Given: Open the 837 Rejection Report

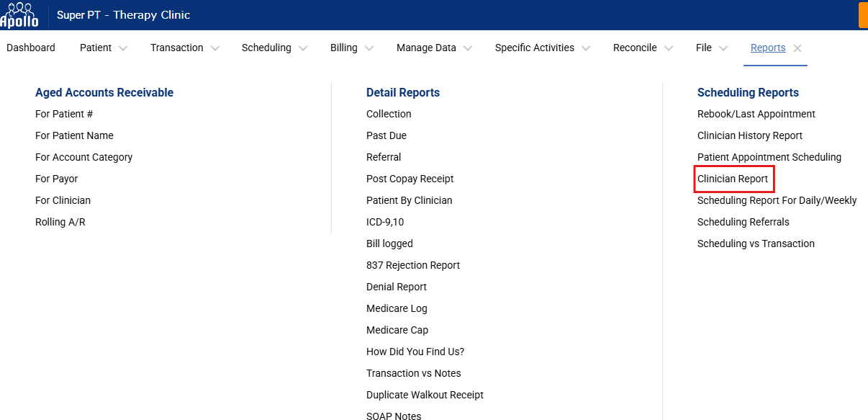Looking at the screenshot, I should pyautogui.click(x=412, y=265).
